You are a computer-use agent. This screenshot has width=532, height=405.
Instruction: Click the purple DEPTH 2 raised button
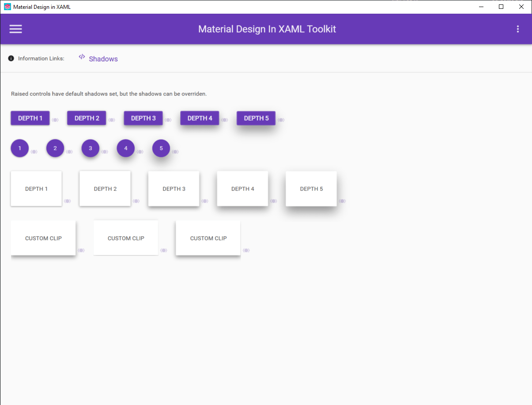87,118
